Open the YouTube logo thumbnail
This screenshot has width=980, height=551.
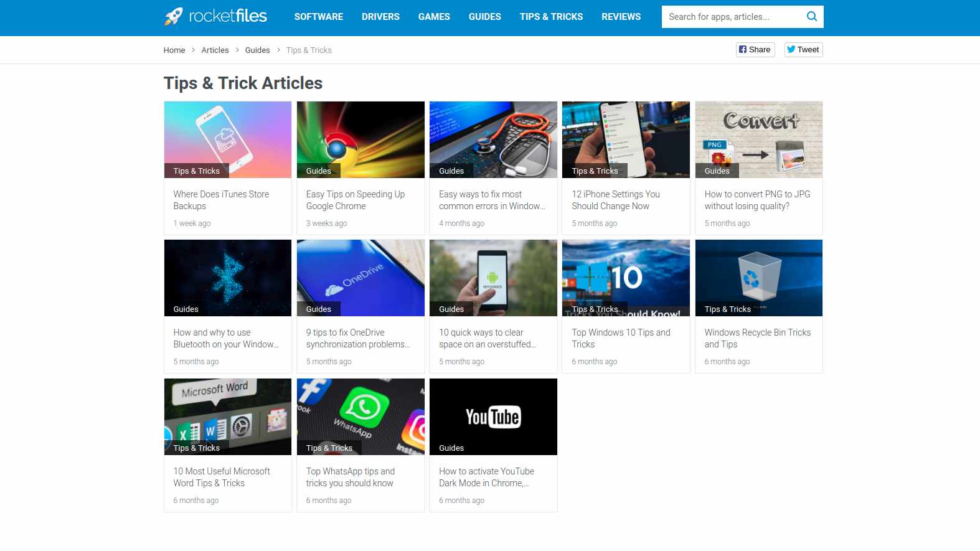pos(493,417)
